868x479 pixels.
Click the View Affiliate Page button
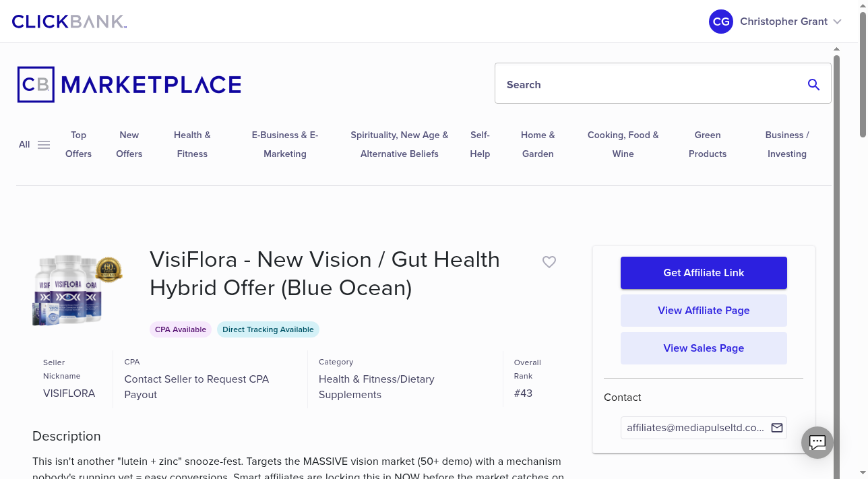(704, 311)
